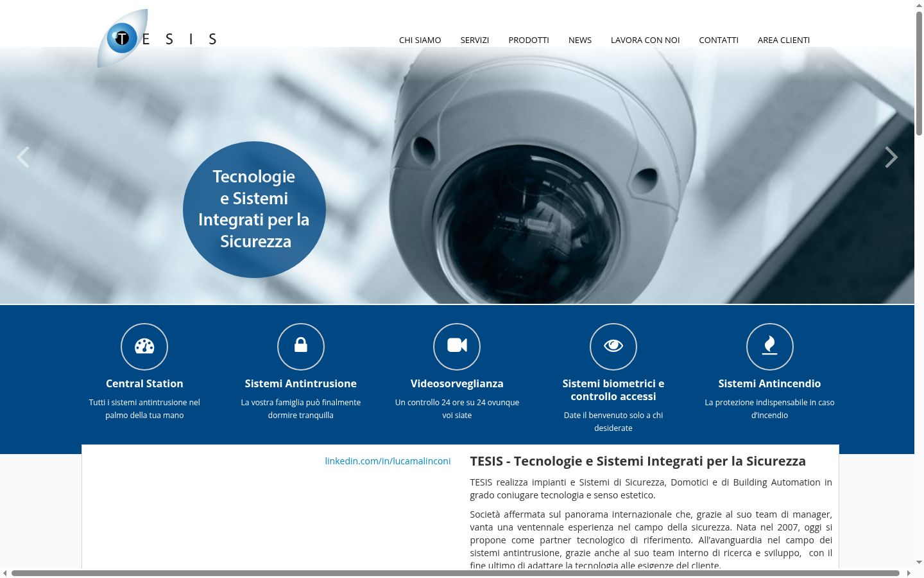Open the Sistemi Antintrusione heading
This screenshot has height=578, width=924.
[301, 383]
